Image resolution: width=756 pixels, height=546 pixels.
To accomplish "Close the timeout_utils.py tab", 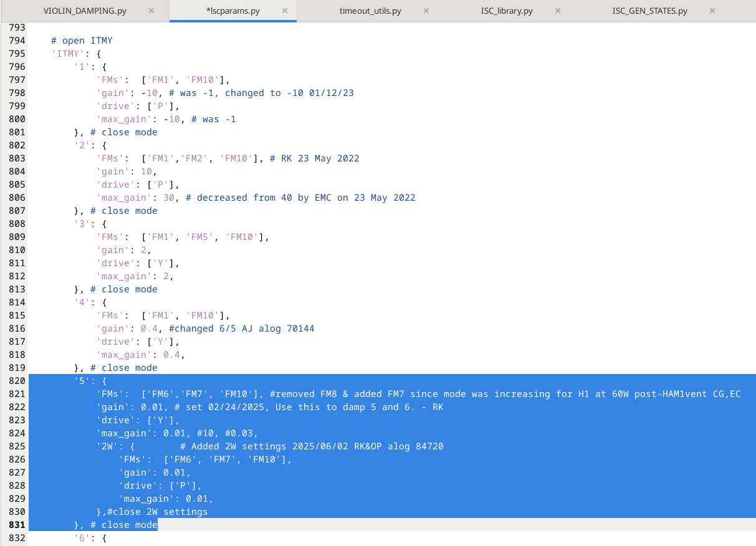I will coord(426,11).
